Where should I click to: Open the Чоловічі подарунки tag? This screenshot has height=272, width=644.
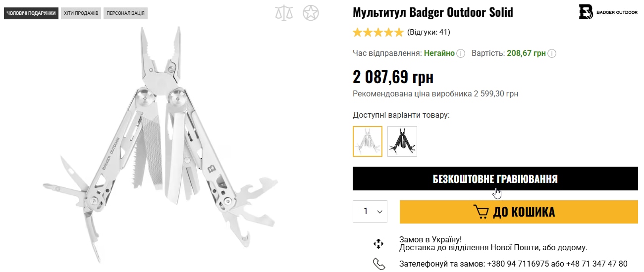coord(31,13)
